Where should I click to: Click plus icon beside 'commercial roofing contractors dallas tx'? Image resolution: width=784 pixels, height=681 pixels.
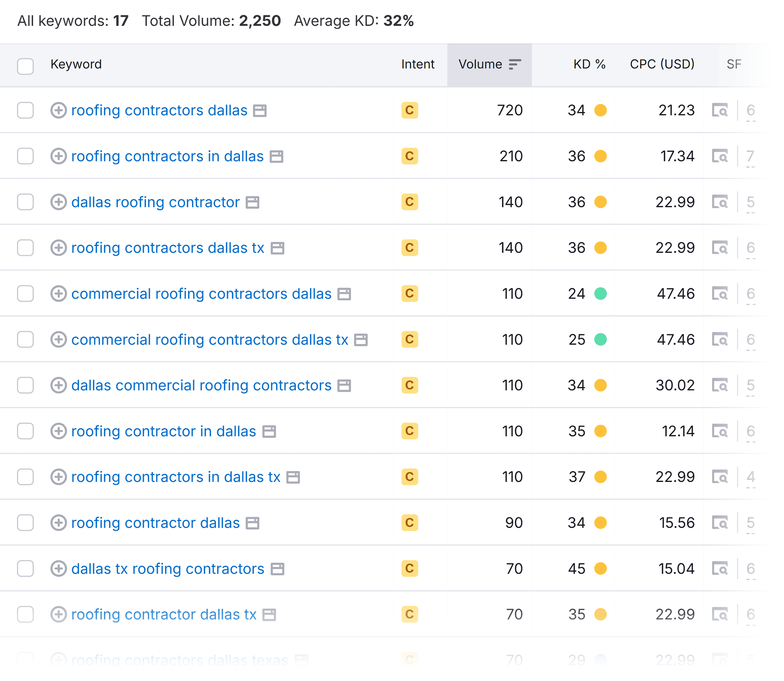click(x=59, y=339)
